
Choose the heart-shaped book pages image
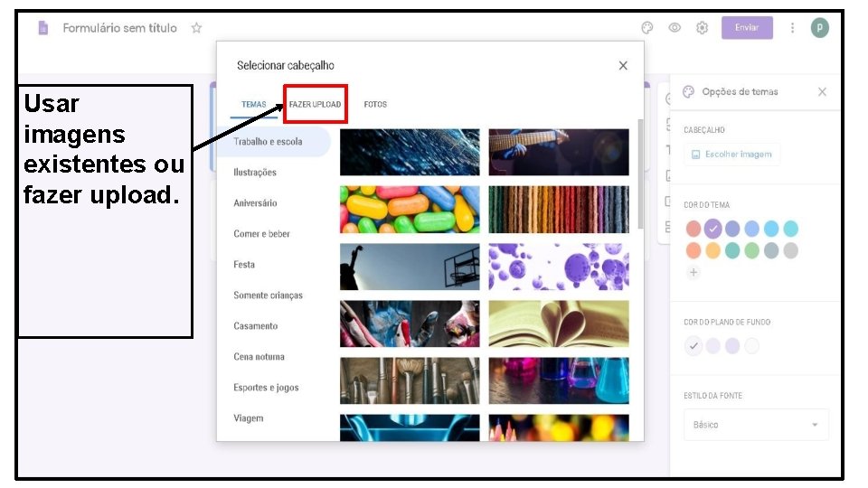(559, 324)
